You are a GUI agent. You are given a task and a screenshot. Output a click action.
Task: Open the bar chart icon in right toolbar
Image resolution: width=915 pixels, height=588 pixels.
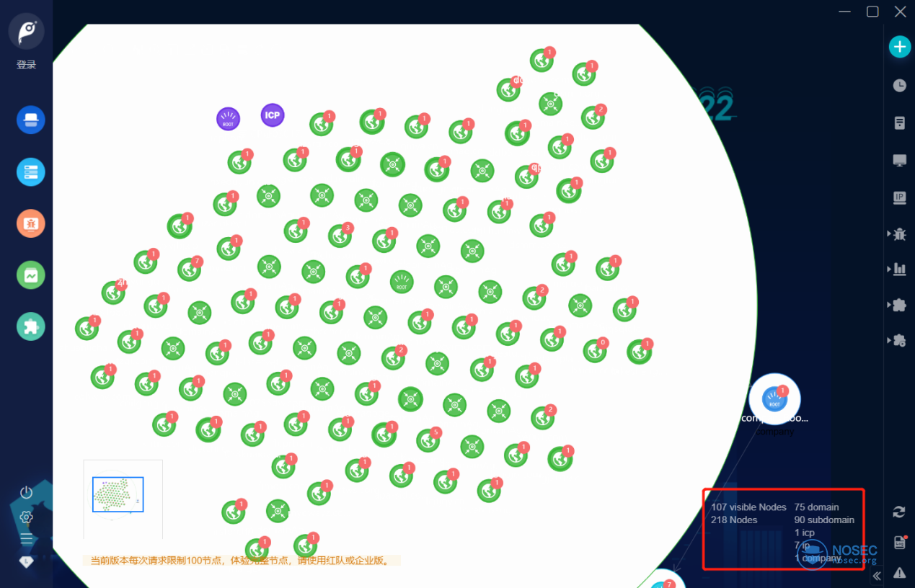[x=899, y=269]
